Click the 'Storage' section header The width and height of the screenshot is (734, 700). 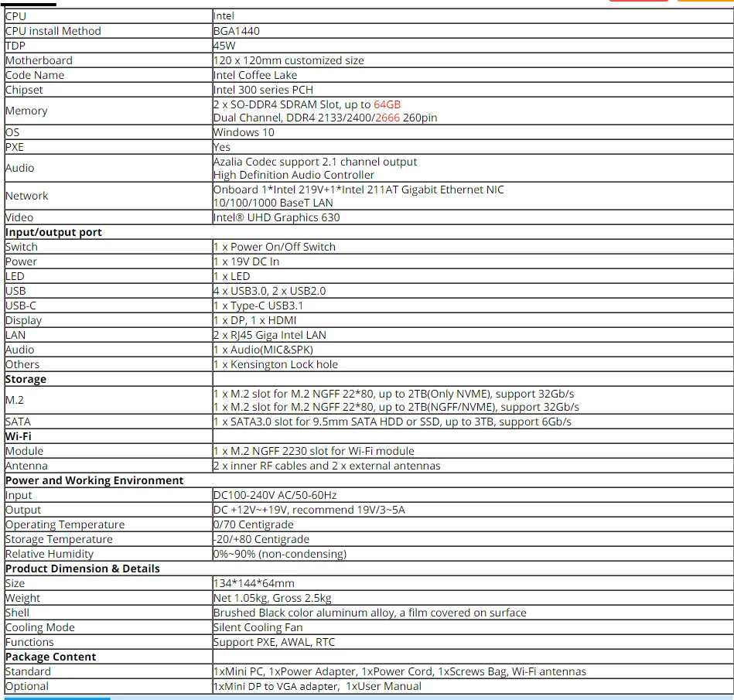pos(26,379)
